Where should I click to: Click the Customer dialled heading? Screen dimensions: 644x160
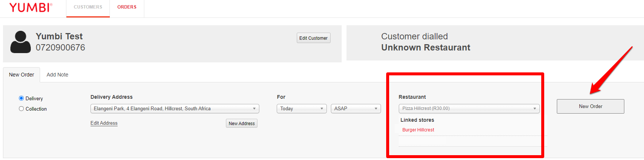414,36
